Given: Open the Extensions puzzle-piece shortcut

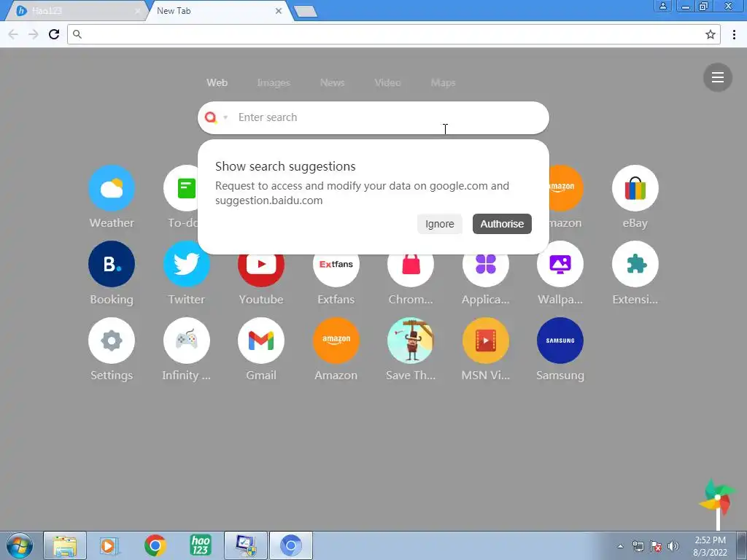Looking at the screenshot, I should click(635, 264).
